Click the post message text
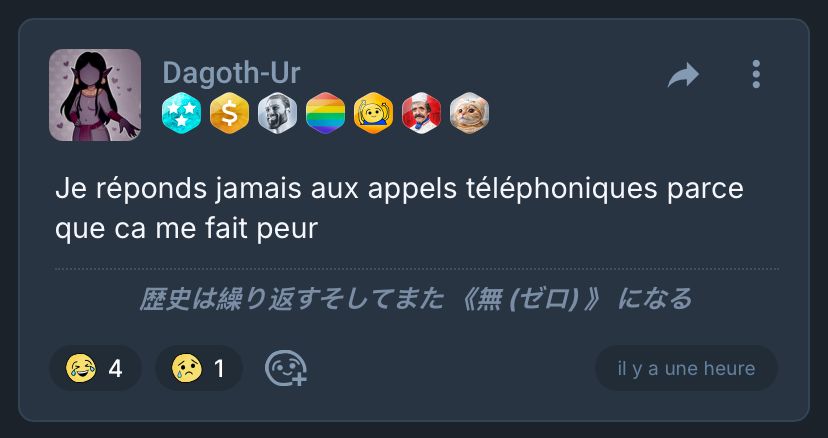828x438 pixels. click(x=399, y=209)
